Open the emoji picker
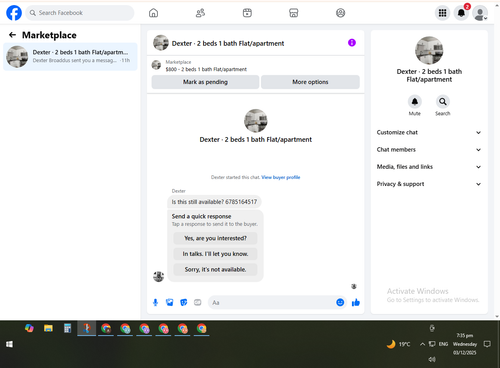This screenshot has height=368, width=500. tap(340, 302)
